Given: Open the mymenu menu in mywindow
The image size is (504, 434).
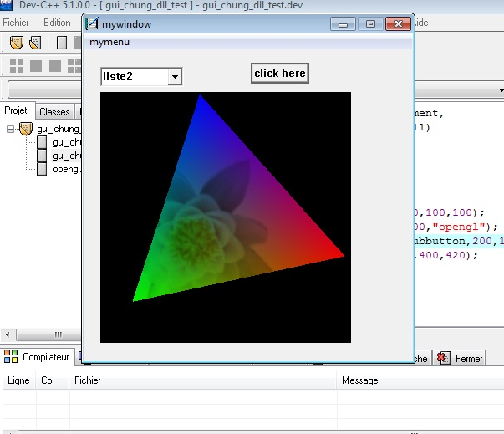Looking at the screenshot, I should point(109,42).
